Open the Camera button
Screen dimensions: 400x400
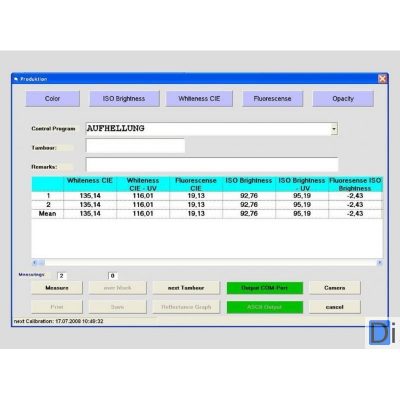pos(335,288)
